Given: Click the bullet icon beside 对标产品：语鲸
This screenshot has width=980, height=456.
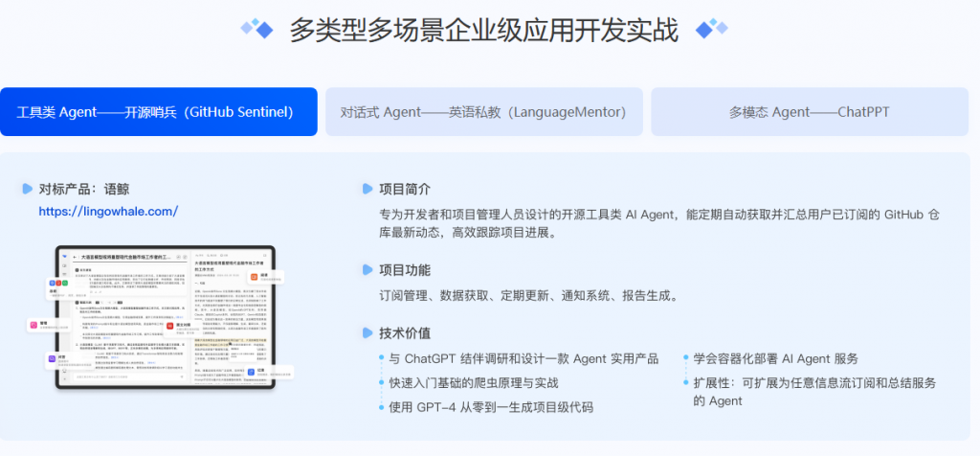Looking at the screenshot, I should [x=27, y=189].
